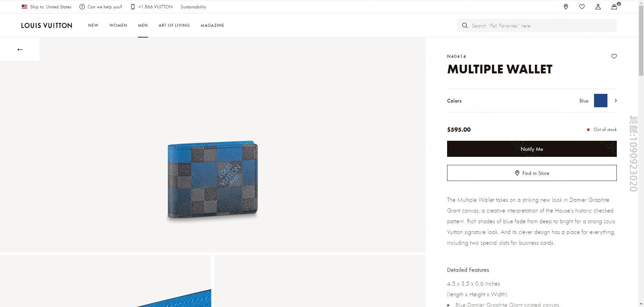The width and height of the screenshot is (644, 307).
Task: Click the Notify Me button
Action: click(x=532, y=149)
